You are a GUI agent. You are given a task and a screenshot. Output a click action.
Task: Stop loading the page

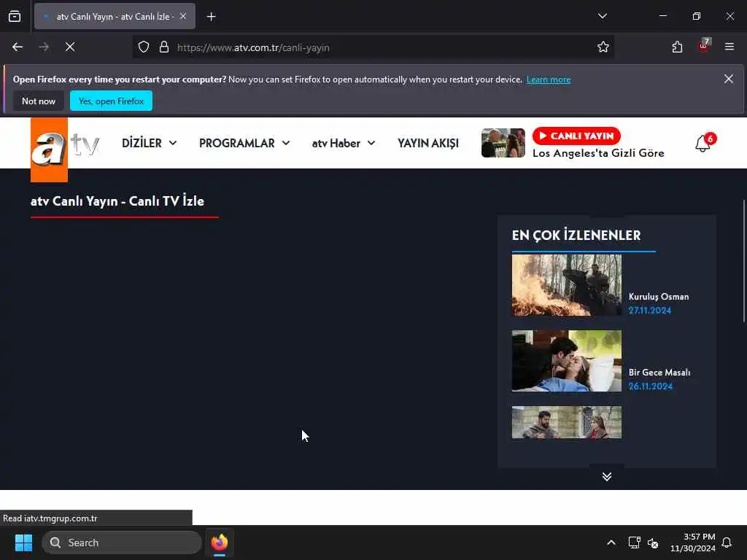pyautogui.click(x=69, y=47)
